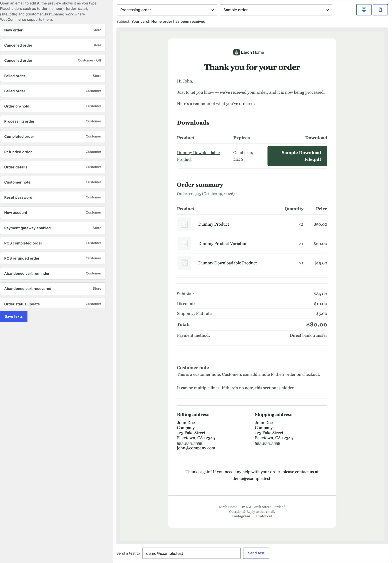Click the Dummy Product Variation thumbnail
The width and height of the screenshot is (392, 563).
[184, 243]
